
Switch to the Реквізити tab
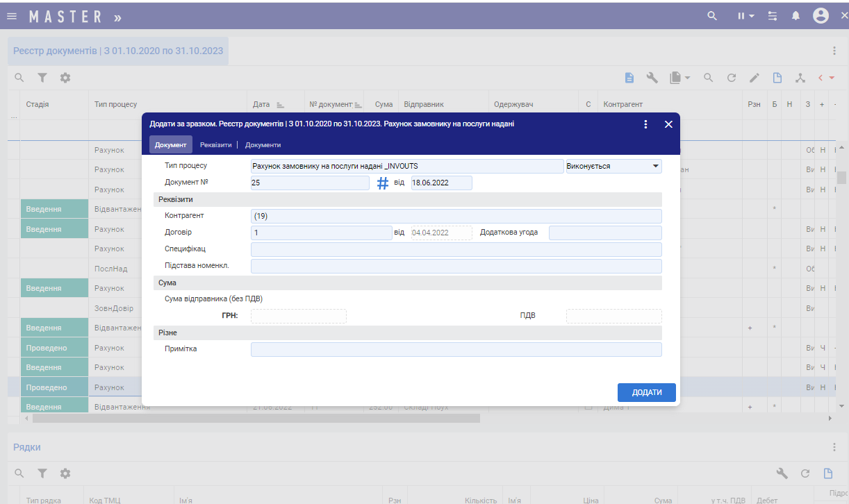pyautogui.click(x=215, y=145)
